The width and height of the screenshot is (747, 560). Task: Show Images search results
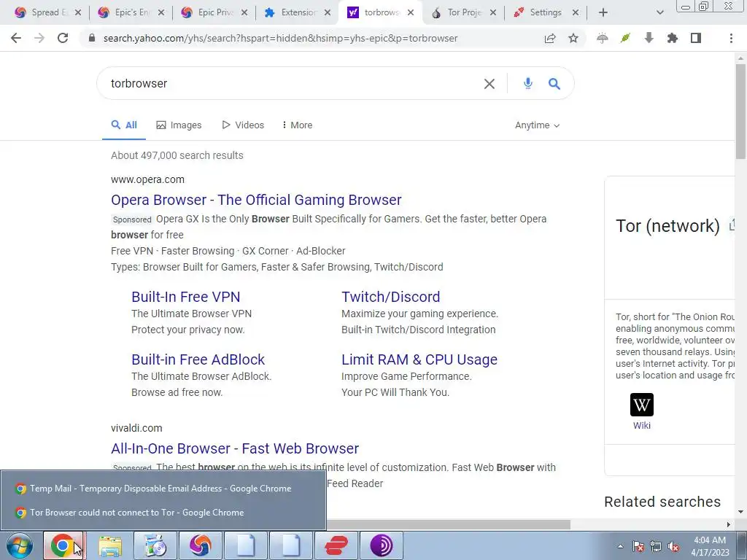point(179,125)
